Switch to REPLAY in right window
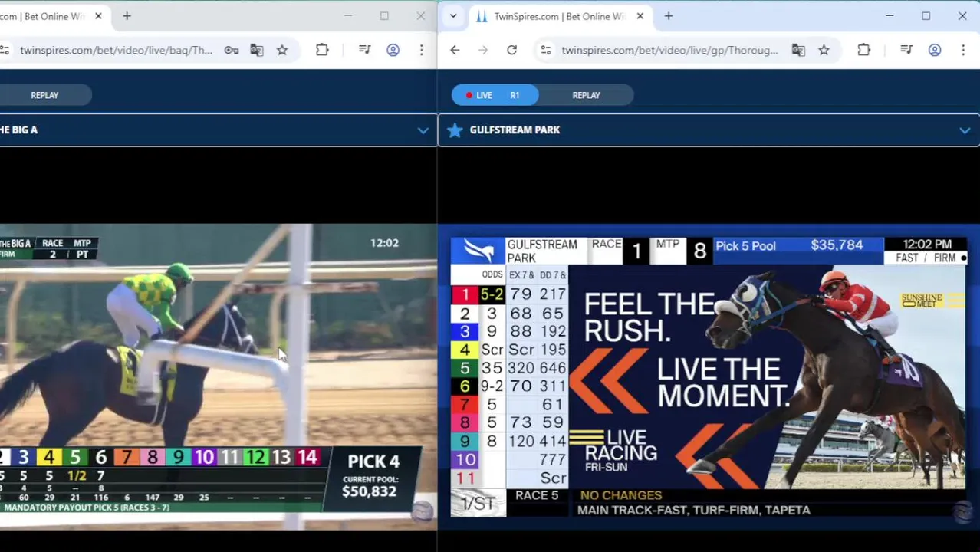The width and height of the screenshot is (980, 552). click(586, 95)
